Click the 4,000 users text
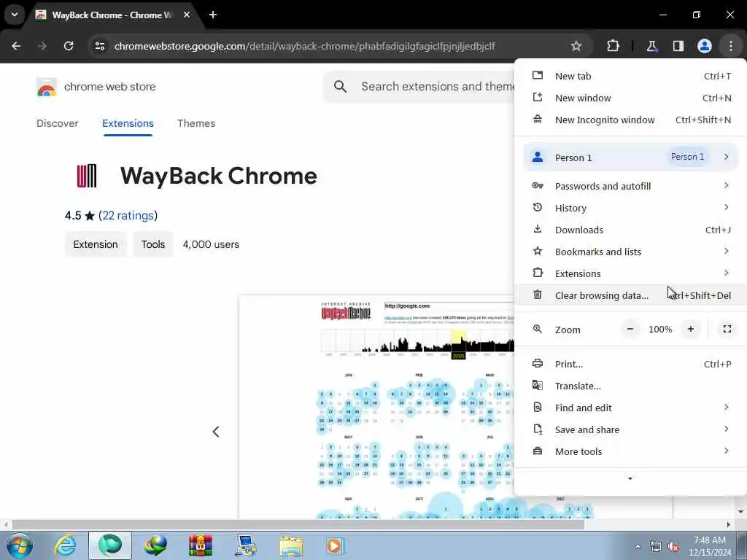The height and width of the screenshot is (560, 747). [x=211, y=244]
